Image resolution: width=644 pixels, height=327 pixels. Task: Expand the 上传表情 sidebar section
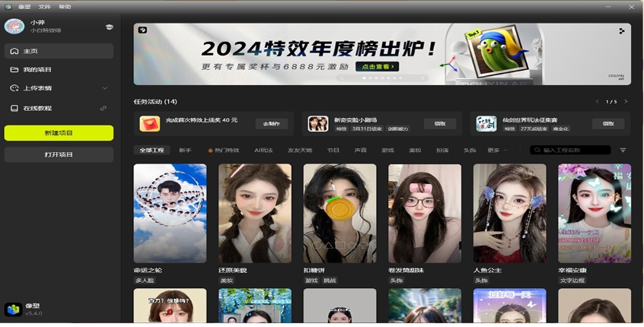click(x=104, y=88)
